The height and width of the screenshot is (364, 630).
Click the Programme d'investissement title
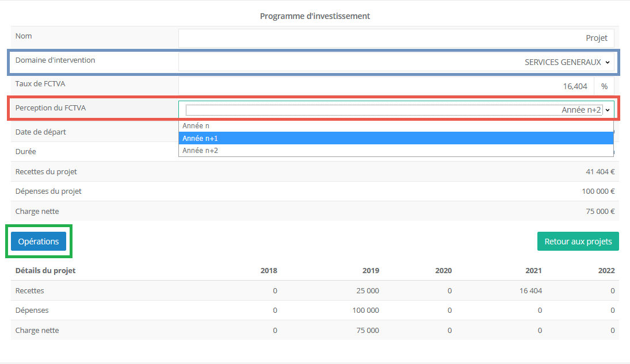[x=315, y=16]
